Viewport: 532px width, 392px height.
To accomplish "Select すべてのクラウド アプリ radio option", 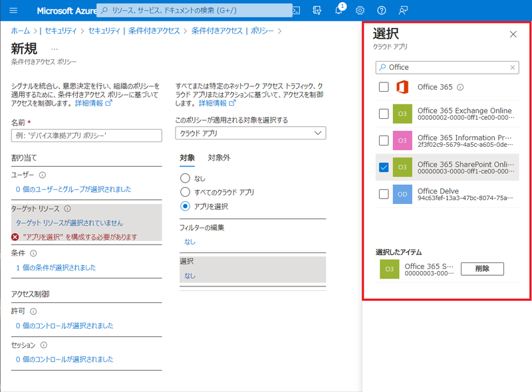I will [x=185, y=192].
